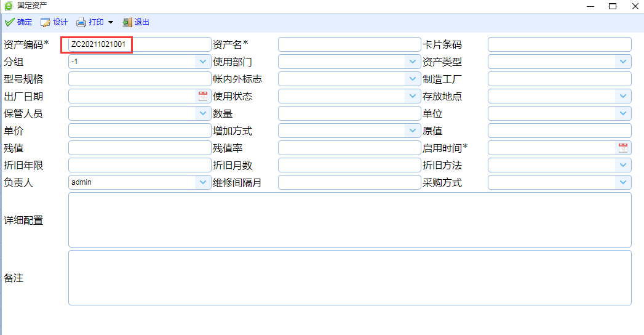This screenshot has height=335, width=644.
Task: Expand the 分组 dropdown
Action: point(203,62)
